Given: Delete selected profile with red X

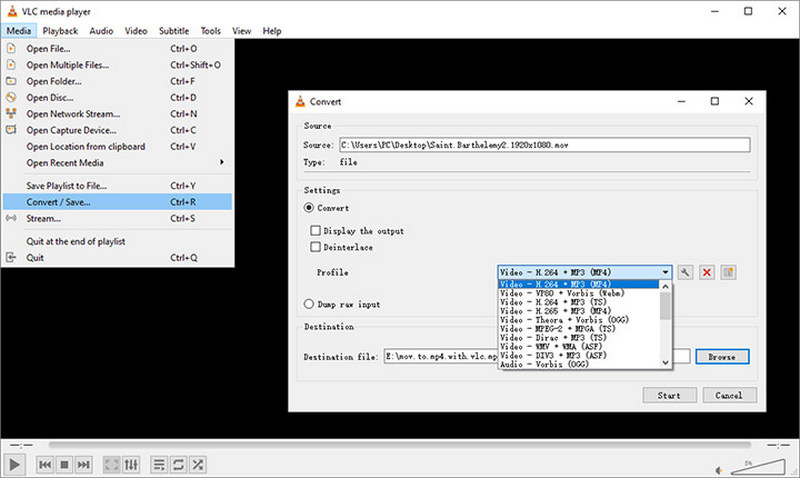Looking at the screenshot, I should click(707, 272).
